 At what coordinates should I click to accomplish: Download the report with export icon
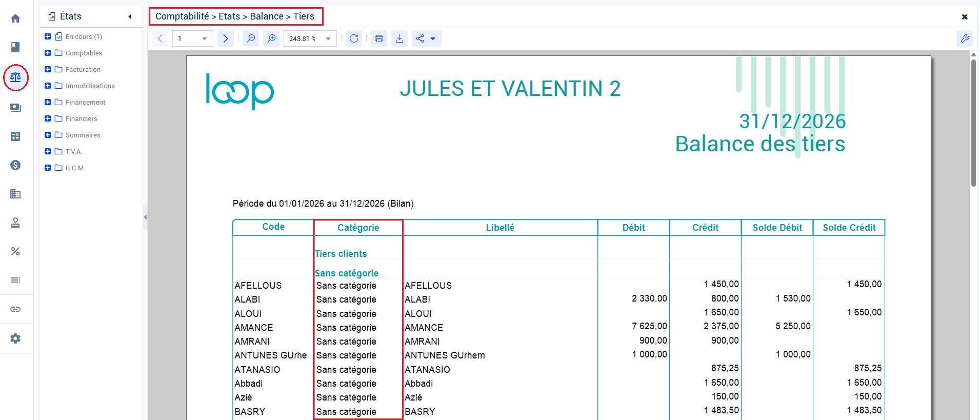[399, 38]
